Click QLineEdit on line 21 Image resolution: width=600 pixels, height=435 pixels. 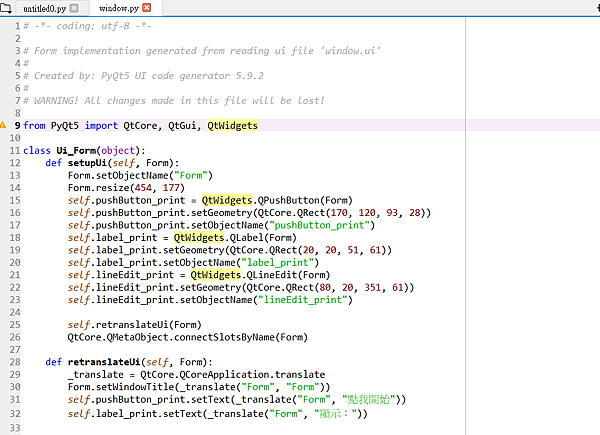pos(272,275)
